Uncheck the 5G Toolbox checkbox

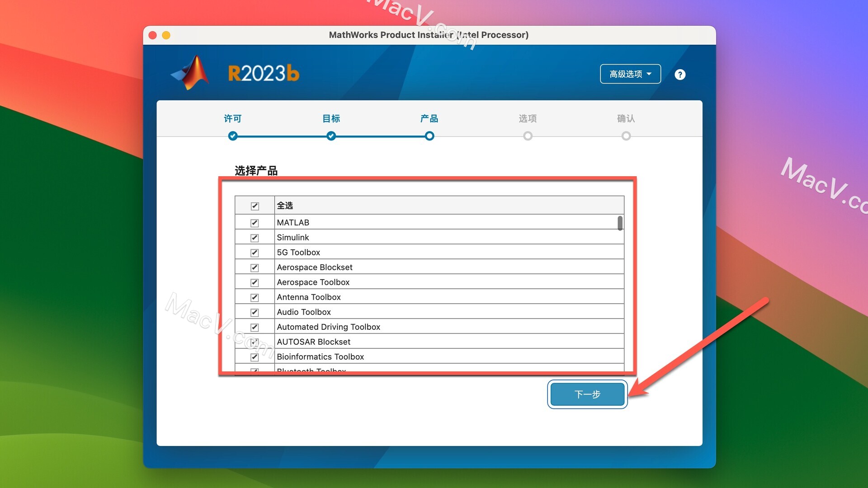pyautogui.click(x=255, y=253)
